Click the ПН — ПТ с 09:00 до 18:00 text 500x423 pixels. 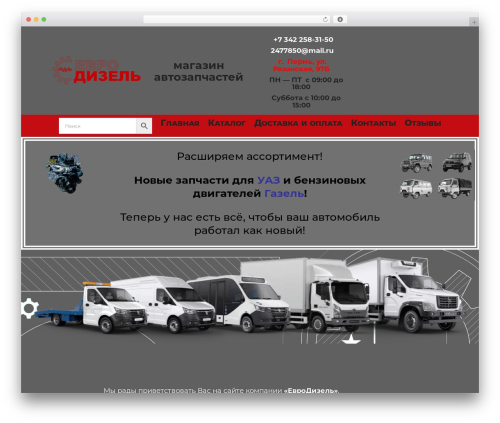click(x=306, y=83)
